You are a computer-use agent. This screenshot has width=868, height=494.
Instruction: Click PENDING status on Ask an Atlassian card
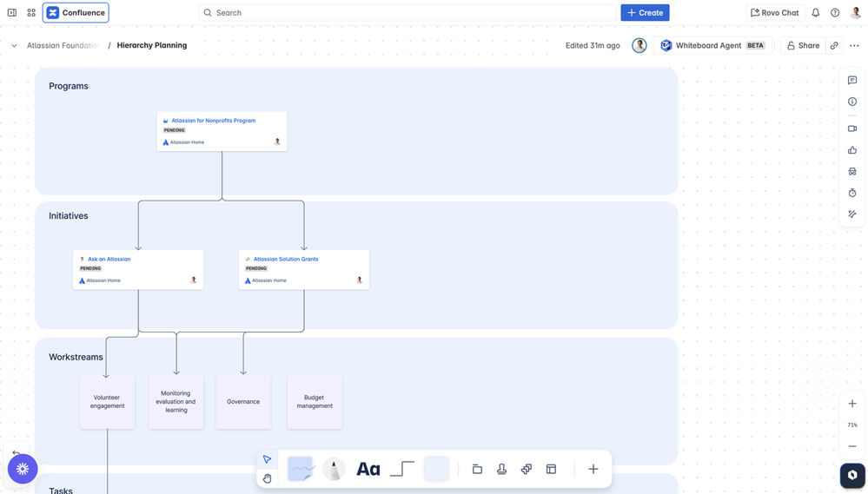click(x=90, y=268)
